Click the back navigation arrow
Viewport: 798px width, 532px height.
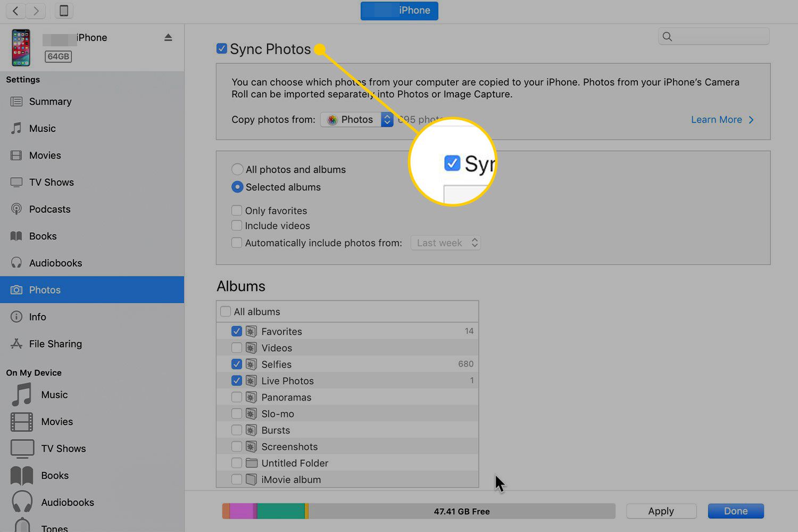pos(16,11)
